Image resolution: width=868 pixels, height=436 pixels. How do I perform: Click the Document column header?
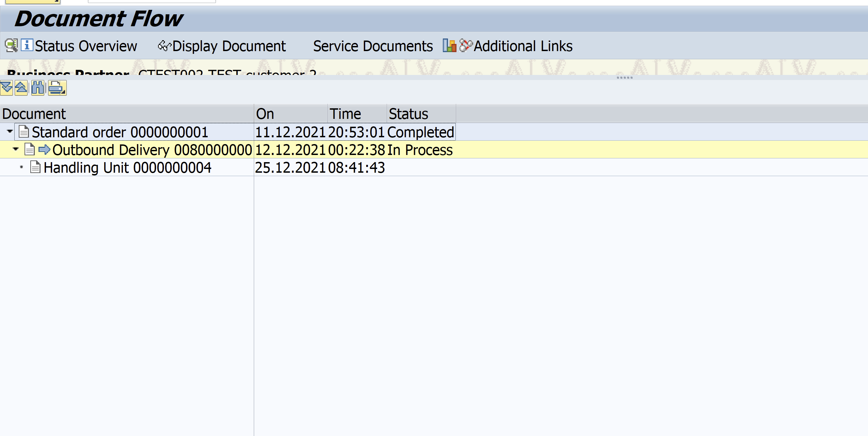tap(127, 114)
